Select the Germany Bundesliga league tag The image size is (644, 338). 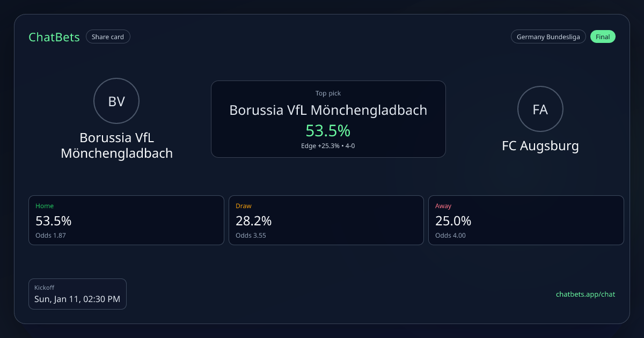548,37
